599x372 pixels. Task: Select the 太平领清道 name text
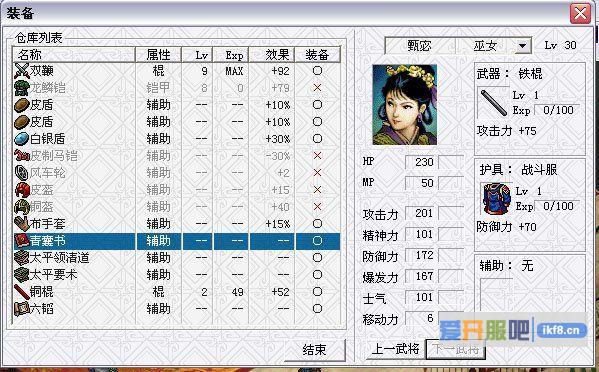(x=60, y=258)
